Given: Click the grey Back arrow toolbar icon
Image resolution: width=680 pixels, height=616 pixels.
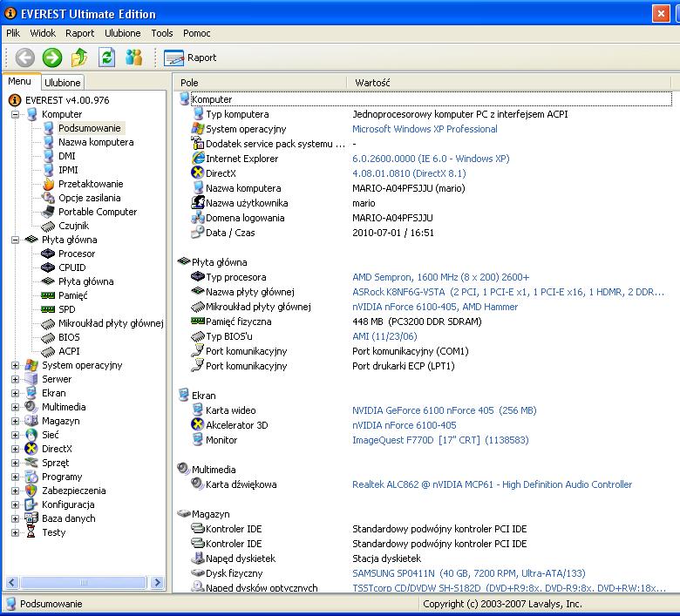Looking at the screenshot, I should [25, 58].
